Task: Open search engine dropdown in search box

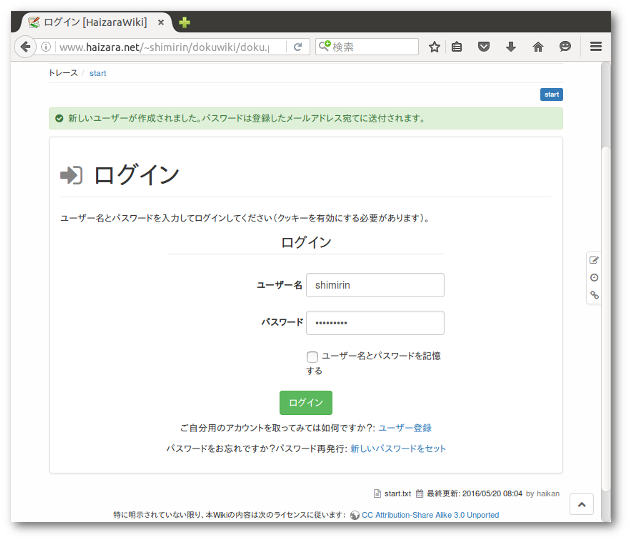Action: (x=325, y=47)
